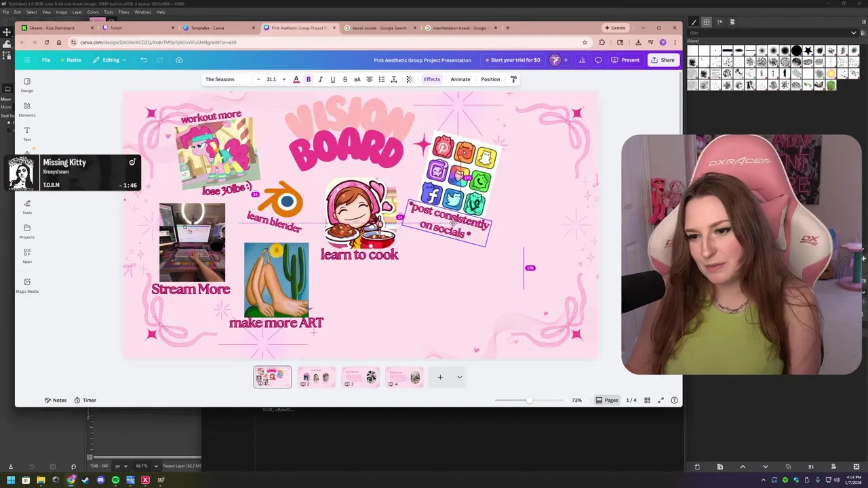Expand the add page options chevron
Screen dimensions: 868x488
pyautogui.click(x=459, y=377)
